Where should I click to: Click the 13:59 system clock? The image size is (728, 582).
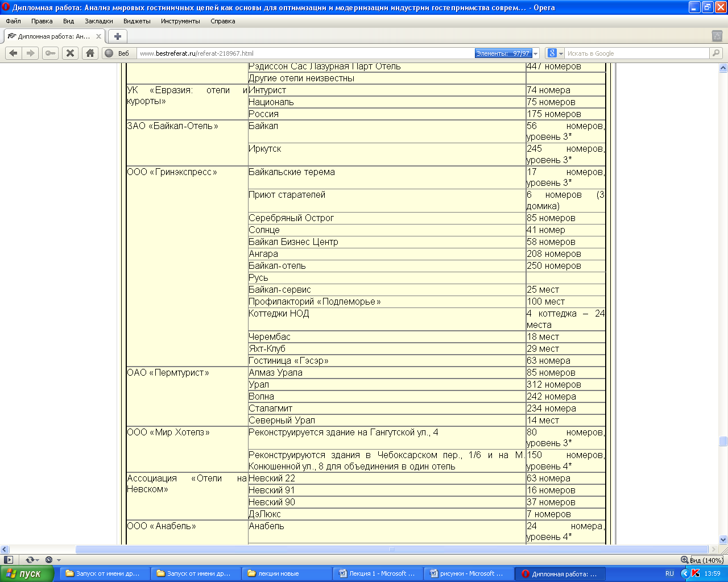(x=712, y=573)
